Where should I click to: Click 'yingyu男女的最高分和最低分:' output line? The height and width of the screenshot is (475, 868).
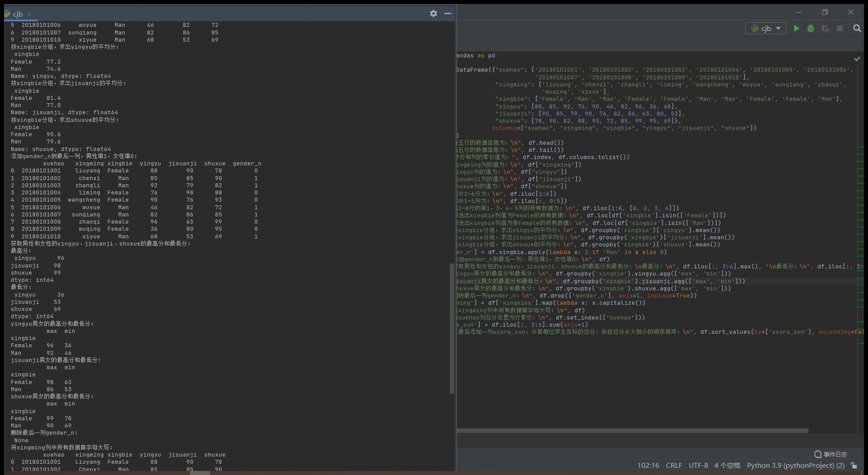pyautogui.click(x=52, y=324)
